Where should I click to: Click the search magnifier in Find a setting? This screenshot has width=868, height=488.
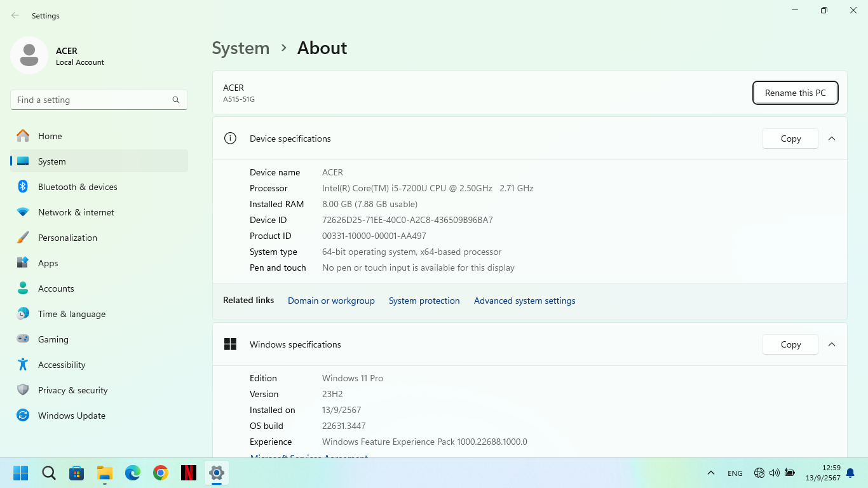(x=176, y=100)
